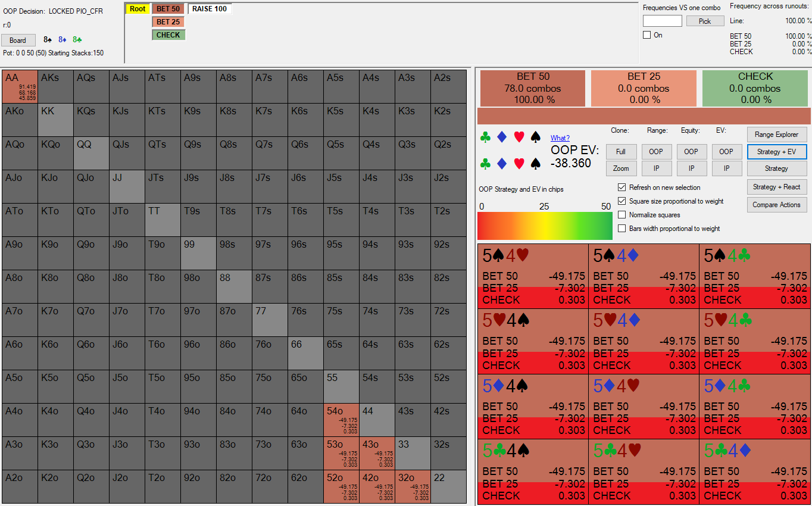Select the 53o hand cell
Viewport: 812px width, 506px height.
341,454
